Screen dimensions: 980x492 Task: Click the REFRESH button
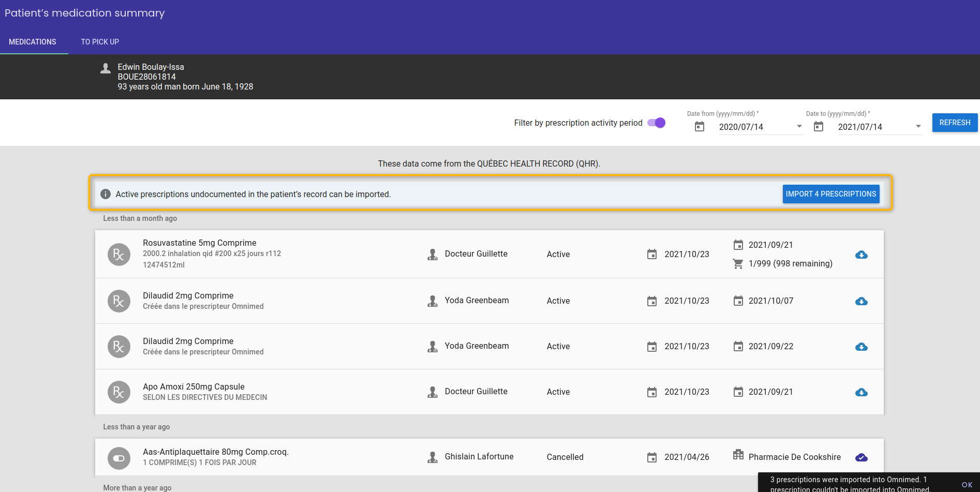[x=955, y=123]
